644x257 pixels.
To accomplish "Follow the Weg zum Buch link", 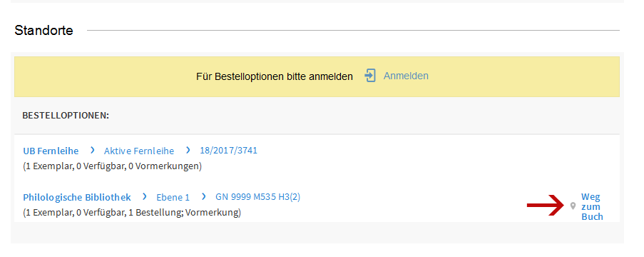I will click(x=592, y=207).
